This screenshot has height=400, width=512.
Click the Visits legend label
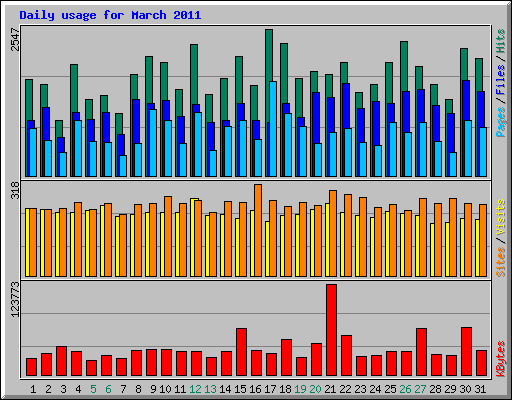[x=501, y=217]
